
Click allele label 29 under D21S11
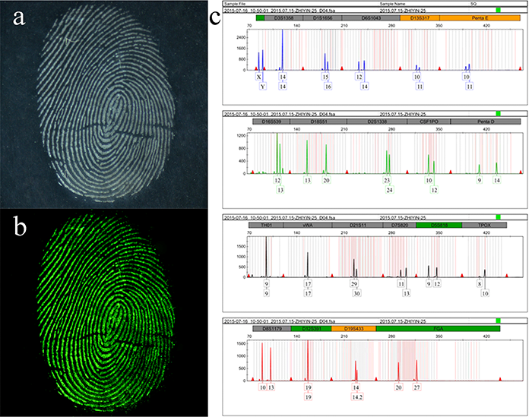pos(354,284)
